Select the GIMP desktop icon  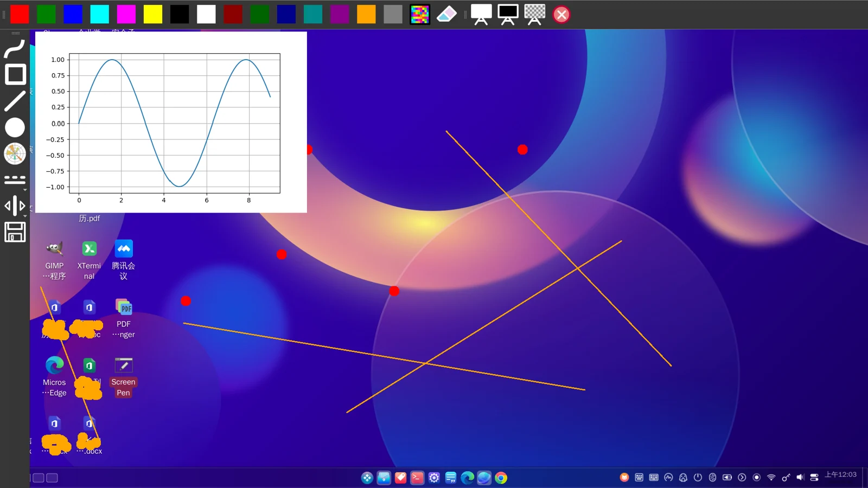click(54, 260)
